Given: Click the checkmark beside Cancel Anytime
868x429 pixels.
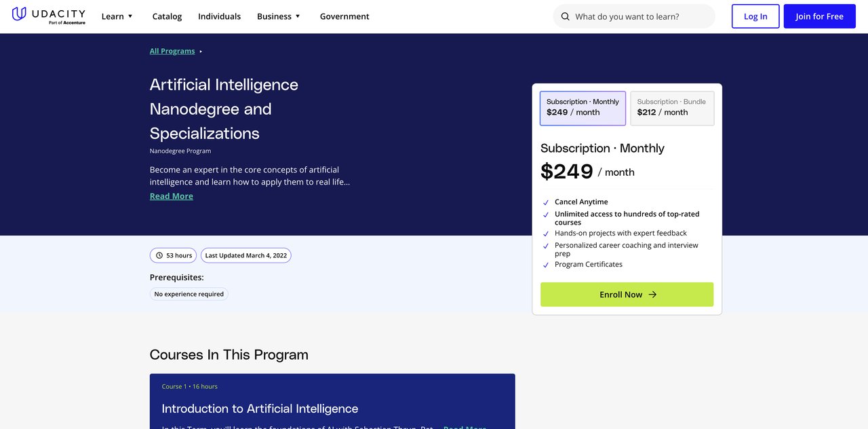Looking at the screenshot, I should point(546,202).
